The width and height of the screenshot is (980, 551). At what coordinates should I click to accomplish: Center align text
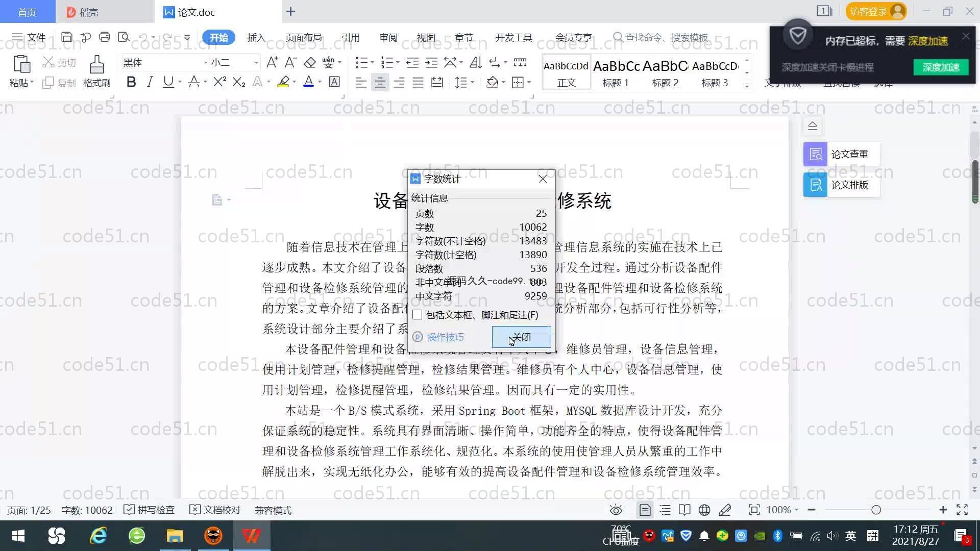coord(380,82)
